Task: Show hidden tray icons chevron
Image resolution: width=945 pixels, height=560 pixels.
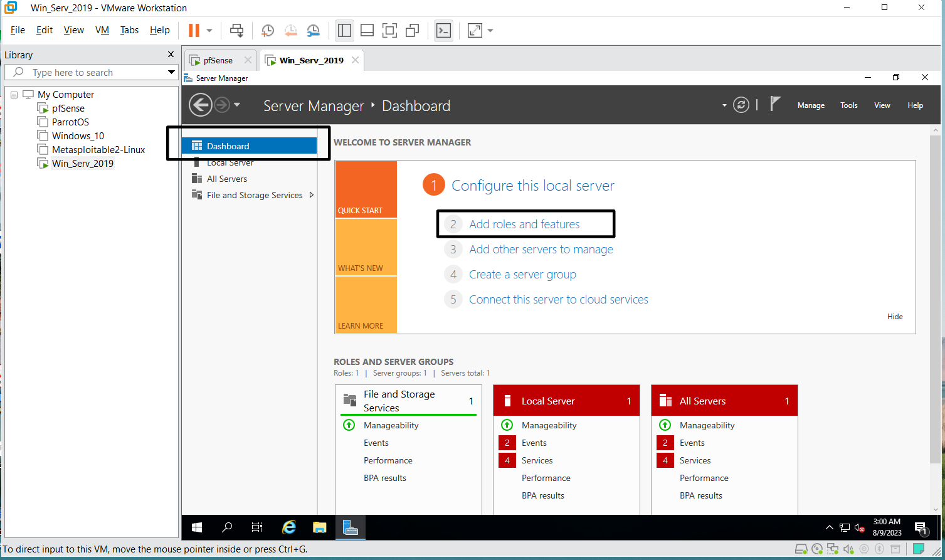Action: click(830, 527)
